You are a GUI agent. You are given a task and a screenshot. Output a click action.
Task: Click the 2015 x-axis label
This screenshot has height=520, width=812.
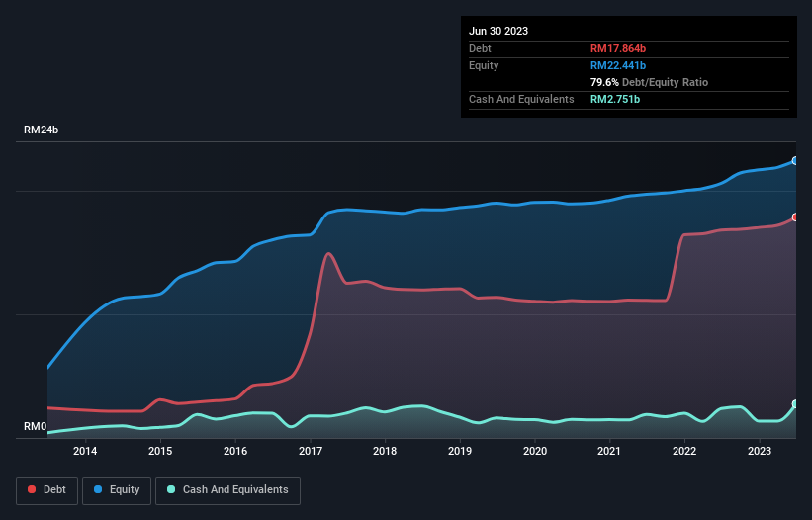pos(160,451)
